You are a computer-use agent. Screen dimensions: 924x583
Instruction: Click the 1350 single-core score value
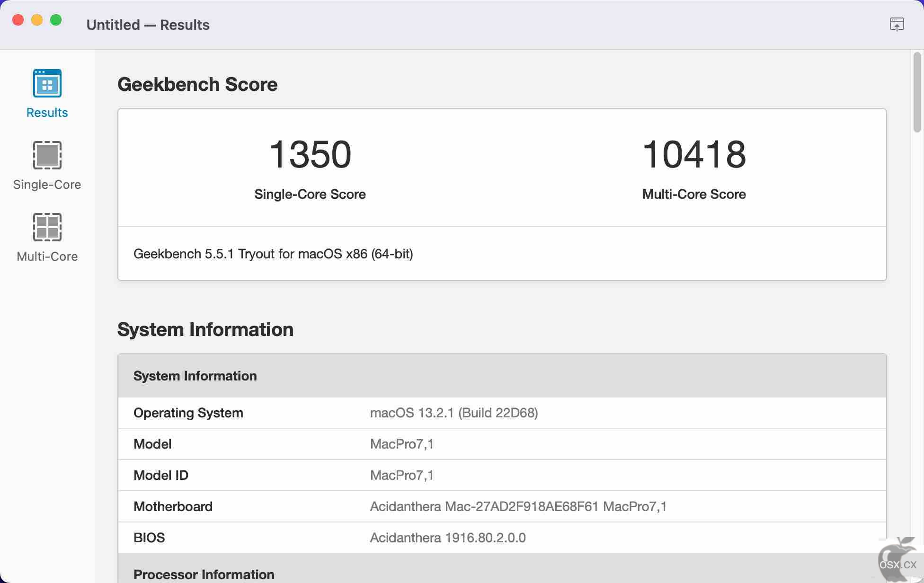pos(310,154)
